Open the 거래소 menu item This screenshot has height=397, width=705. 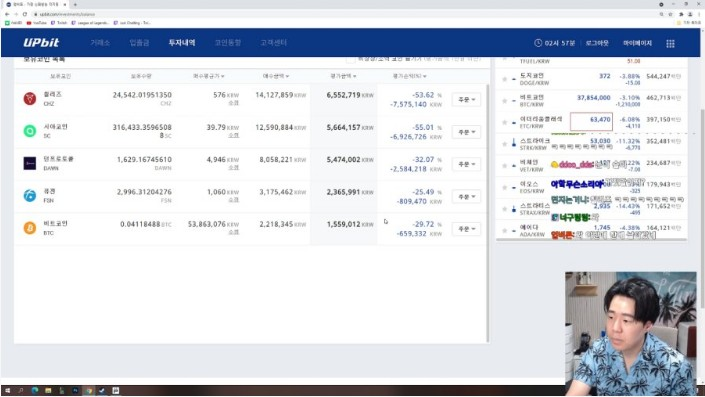[x=100, y=43]
